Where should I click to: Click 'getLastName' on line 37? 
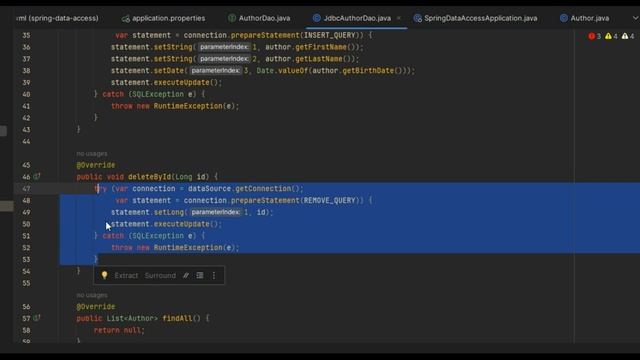pos(319,59)
